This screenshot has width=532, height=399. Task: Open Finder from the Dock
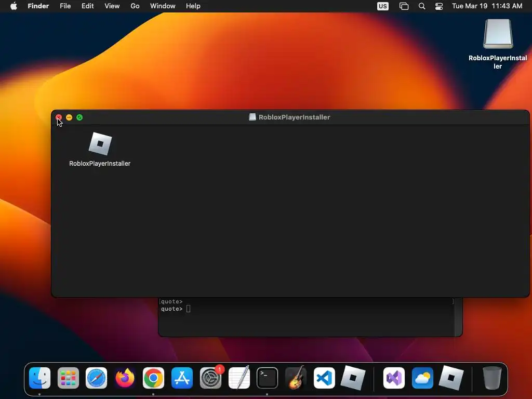(x=39, y=378)
